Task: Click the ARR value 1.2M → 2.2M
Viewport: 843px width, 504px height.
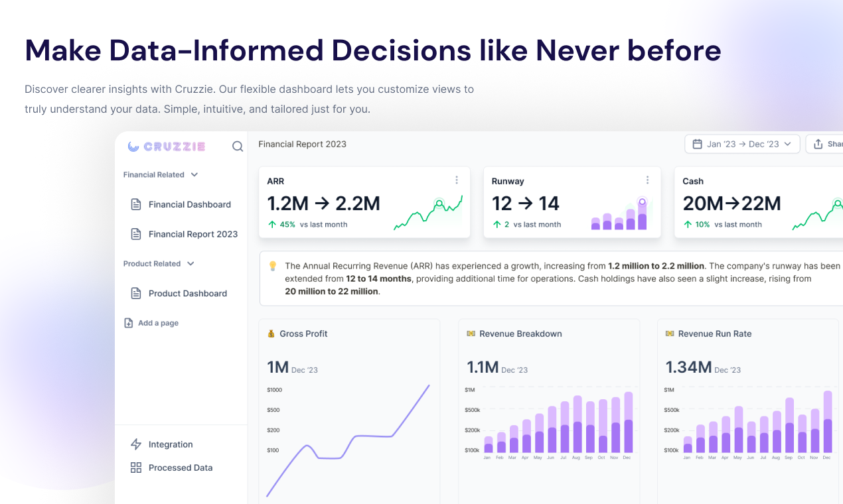Action: click(323, 204)
